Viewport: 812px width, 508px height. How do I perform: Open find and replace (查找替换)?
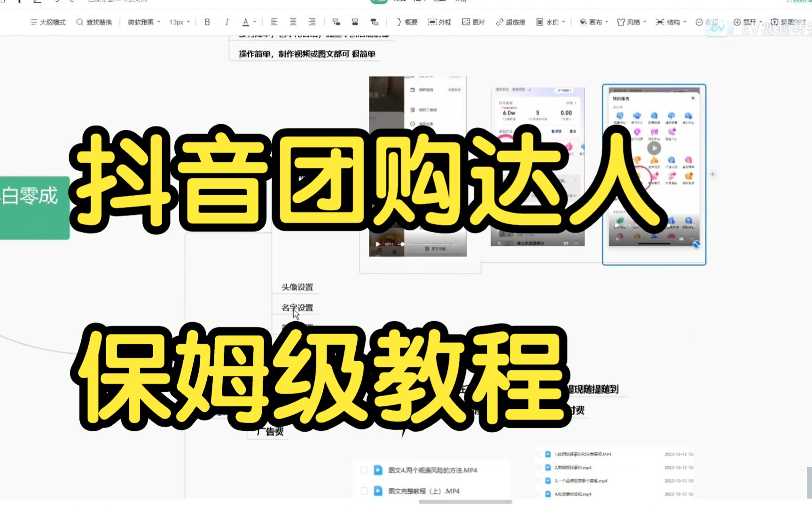(94, 22)
